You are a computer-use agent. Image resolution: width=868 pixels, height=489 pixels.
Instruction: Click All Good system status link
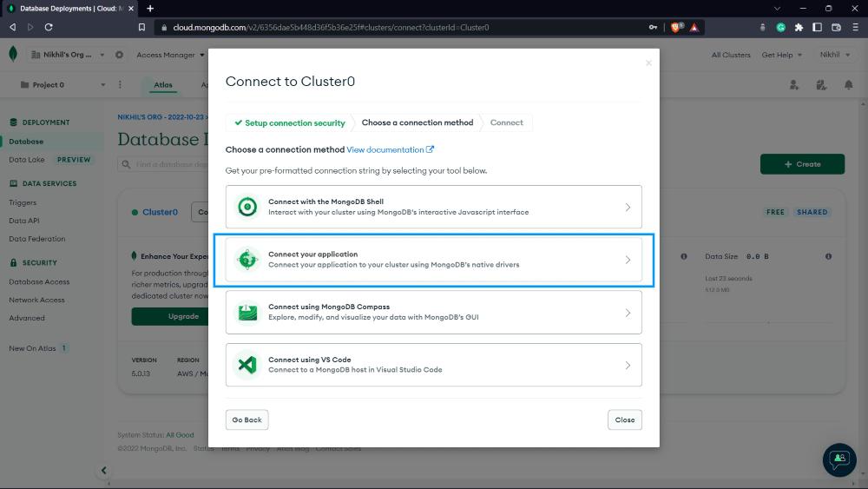click(x=180, y=435)
